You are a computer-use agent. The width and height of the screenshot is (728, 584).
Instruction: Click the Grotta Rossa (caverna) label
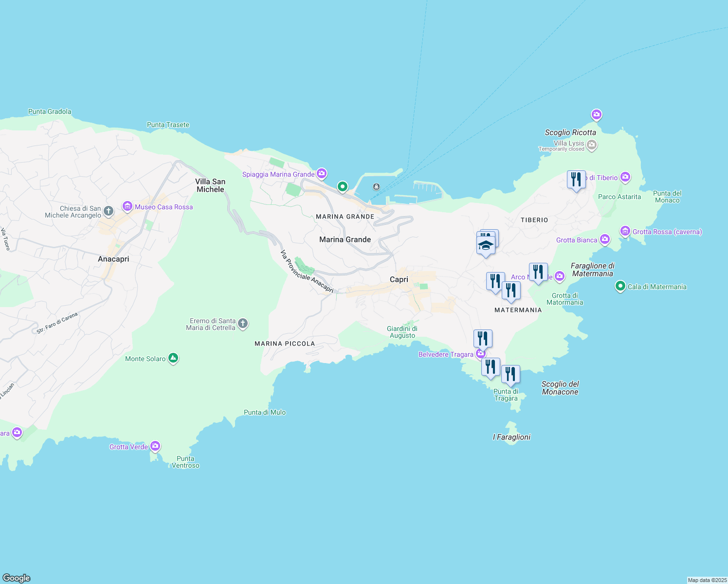(667, 232)
